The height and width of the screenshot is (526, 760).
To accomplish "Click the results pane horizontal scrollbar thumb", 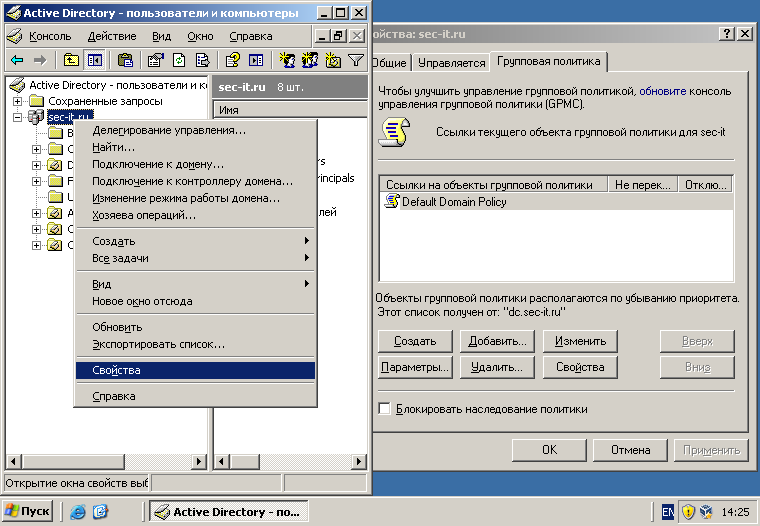I will (245, 461).
